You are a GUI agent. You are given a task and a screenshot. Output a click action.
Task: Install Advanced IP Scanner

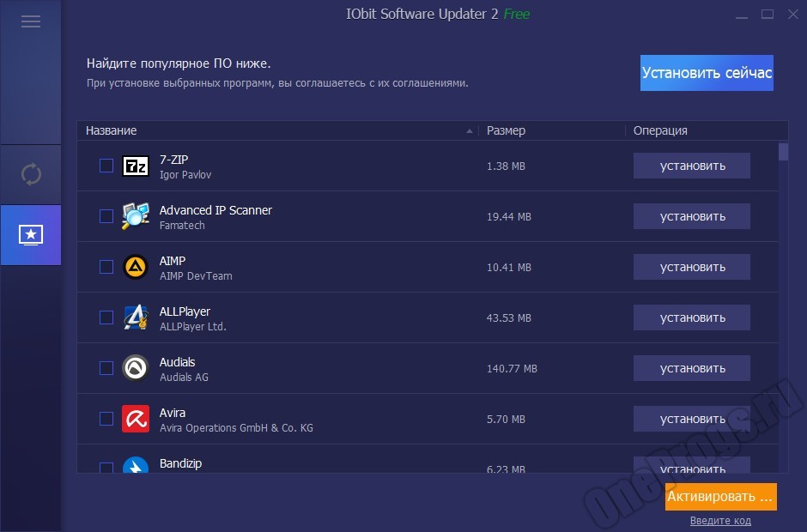click(692, 216)
